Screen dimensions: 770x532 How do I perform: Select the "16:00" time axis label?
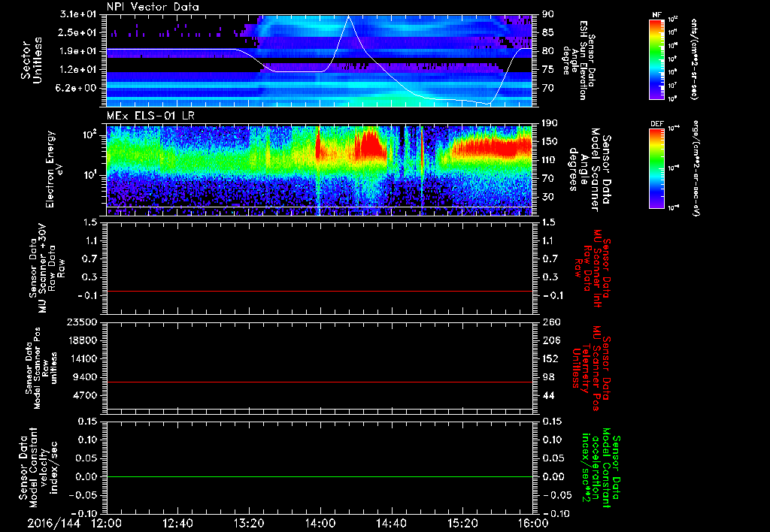(533, 523)
